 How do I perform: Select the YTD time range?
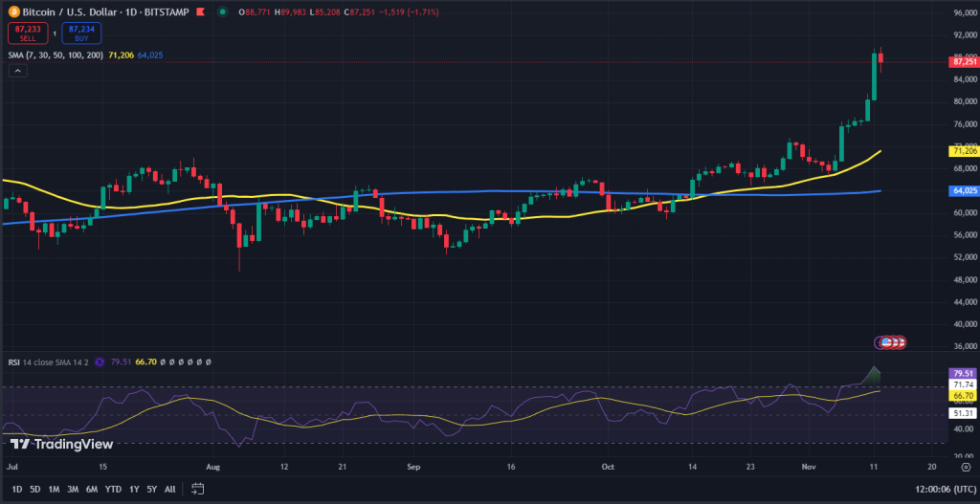click(113, 489)
